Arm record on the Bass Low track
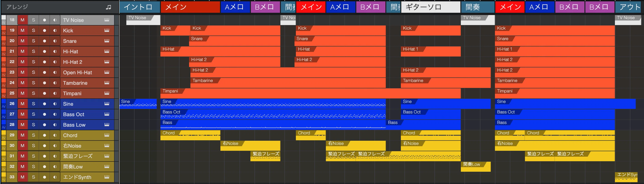 tap(45, 125)
